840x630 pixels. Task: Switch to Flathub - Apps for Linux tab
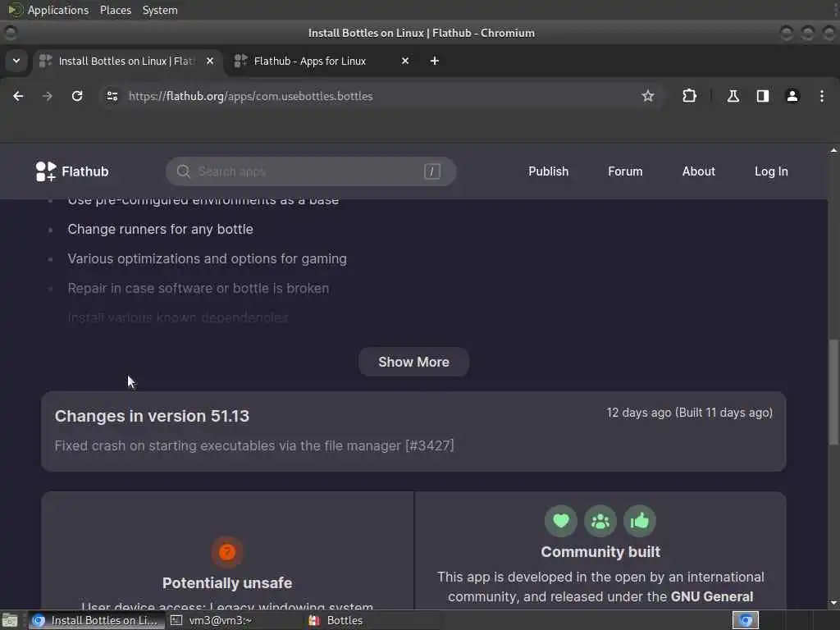[320, 61]
